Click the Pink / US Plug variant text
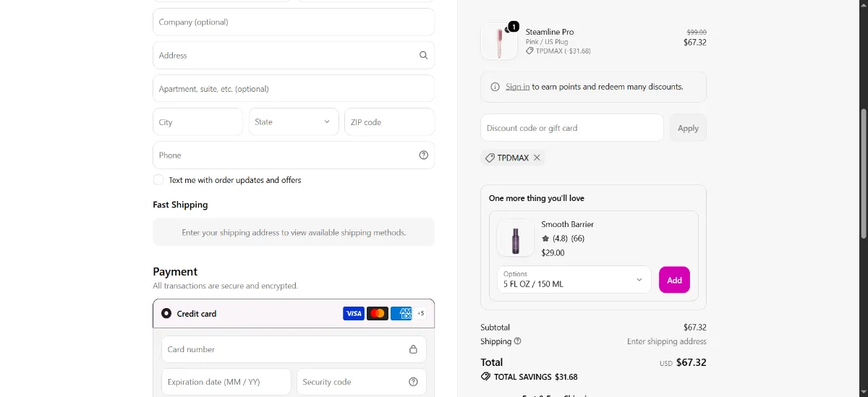 [x=547, y=42]
